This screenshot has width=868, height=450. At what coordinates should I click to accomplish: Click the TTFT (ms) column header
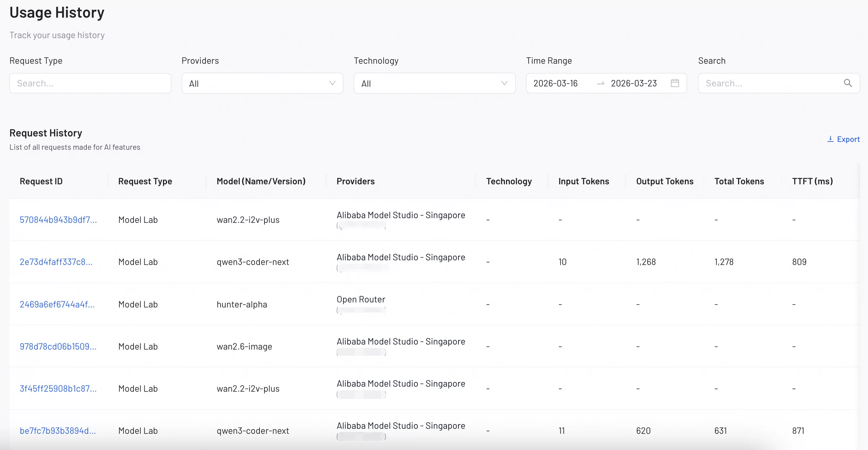click(x=813, y=181)
